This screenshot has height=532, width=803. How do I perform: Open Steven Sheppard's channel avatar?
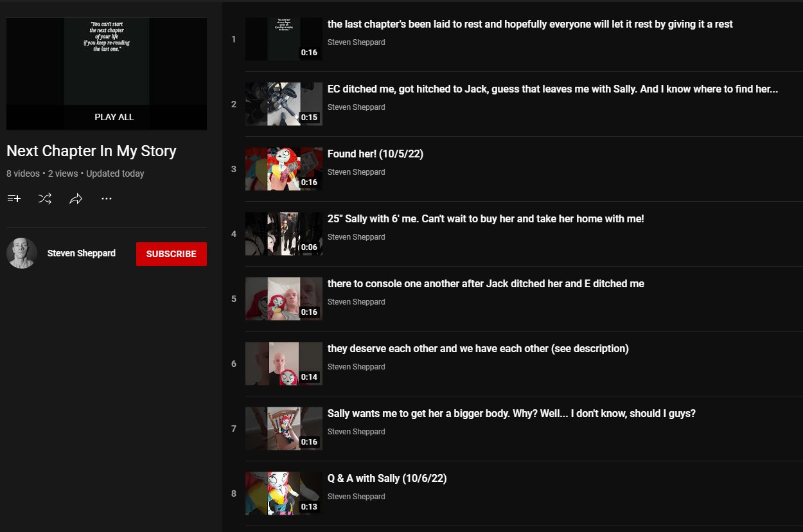[x=22, y=253]
